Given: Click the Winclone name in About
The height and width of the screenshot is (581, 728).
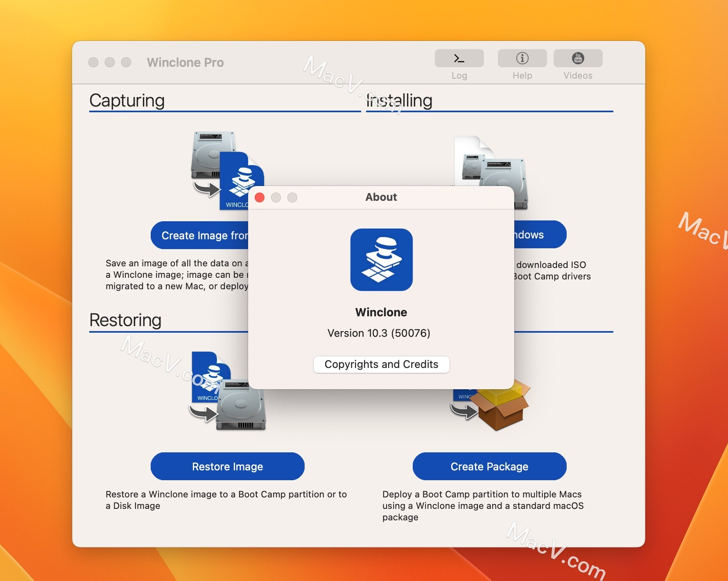Looking at the screenshot, I should [381, 312].
